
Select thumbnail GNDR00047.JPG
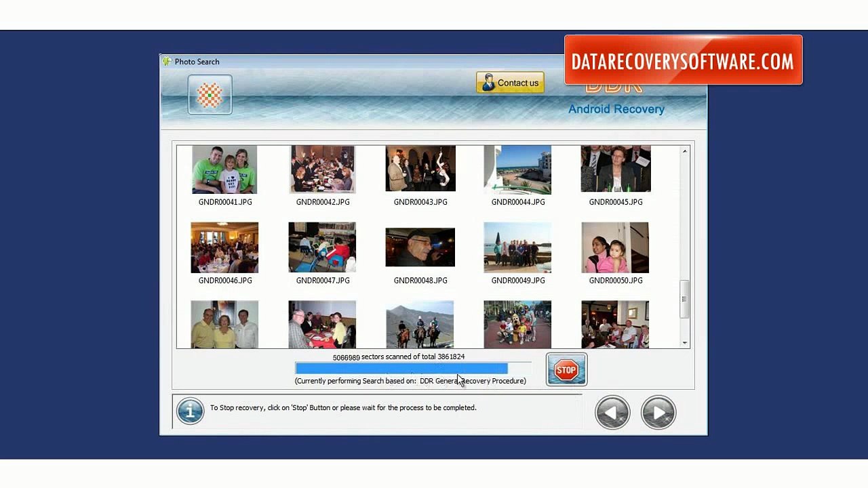tap(322, 247)
